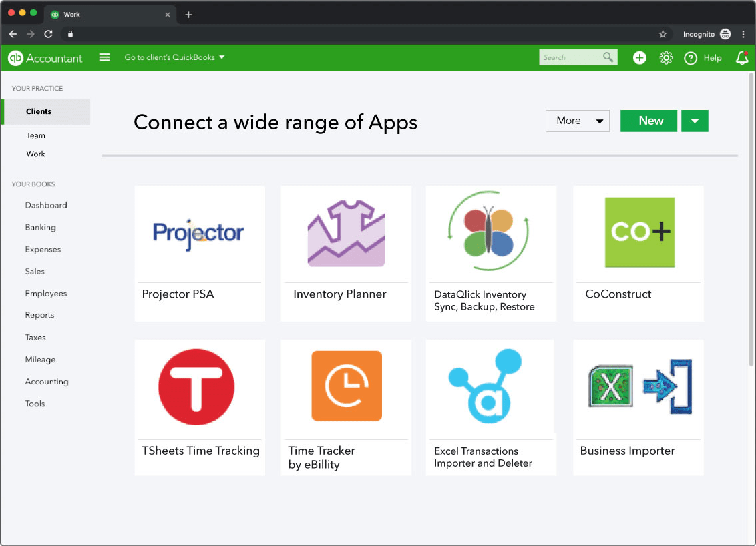The image size is (756, 546).
Task: Open the Help label link
Action: point(712,58)
